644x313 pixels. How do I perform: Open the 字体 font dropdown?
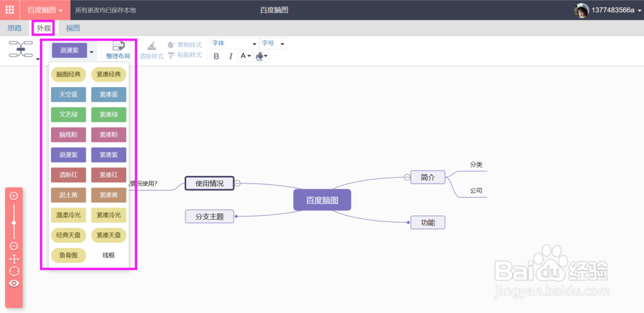click(x=234, y=43)
